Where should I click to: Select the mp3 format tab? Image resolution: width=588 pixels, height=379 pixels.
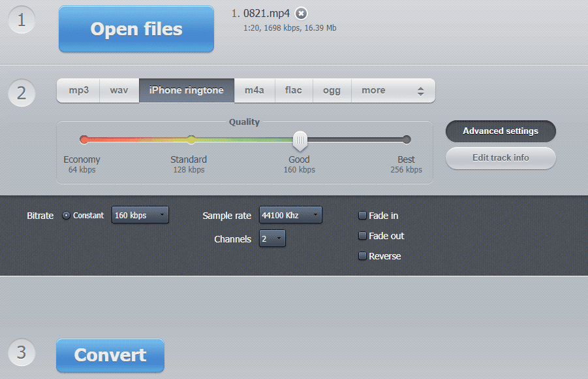(78, 91)
